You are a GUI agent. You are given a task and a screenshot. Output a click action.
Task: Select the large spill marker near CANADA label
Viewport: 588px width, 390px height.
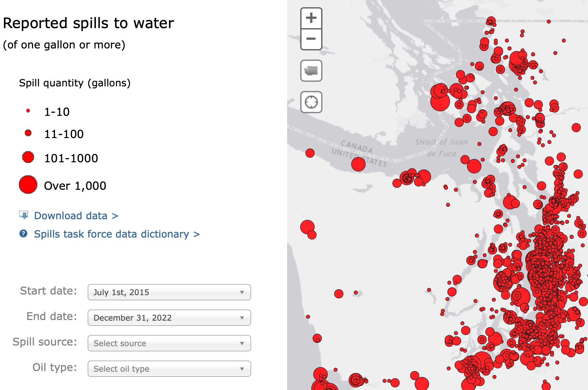pos(358,164)
